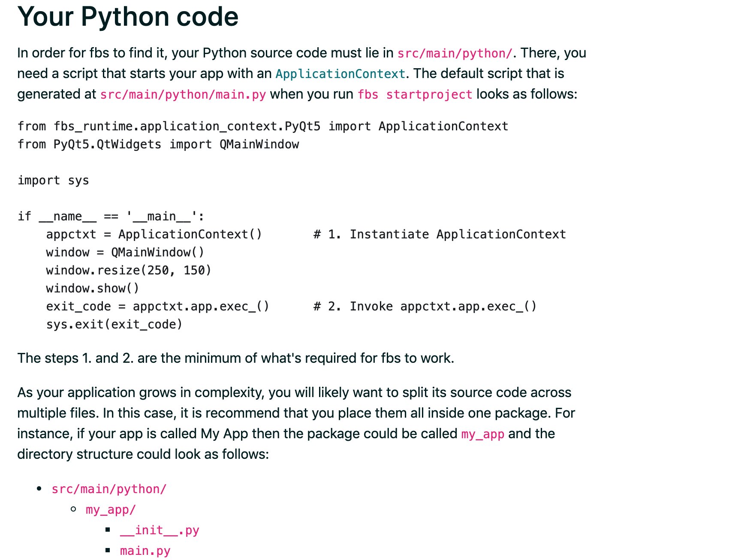The height and width of the screenshot is (560, 729).
Task: Click 'appctxt = ApplicationContext()' code
Action: pos(154,234)
